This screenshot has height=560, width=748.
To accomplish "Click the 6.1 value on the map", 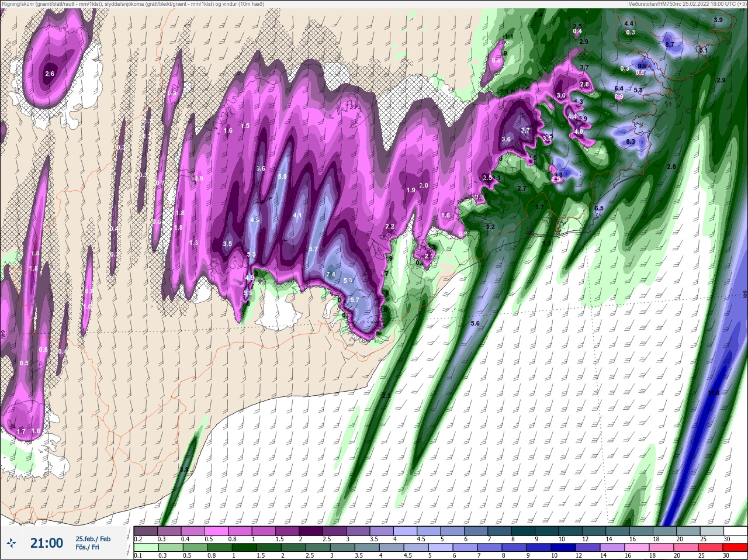I will point(704,50).
